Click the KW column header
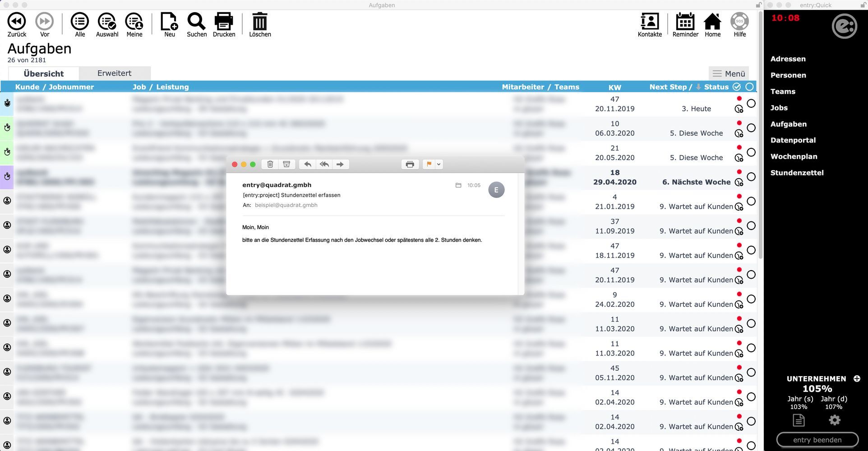 point(614,87)
